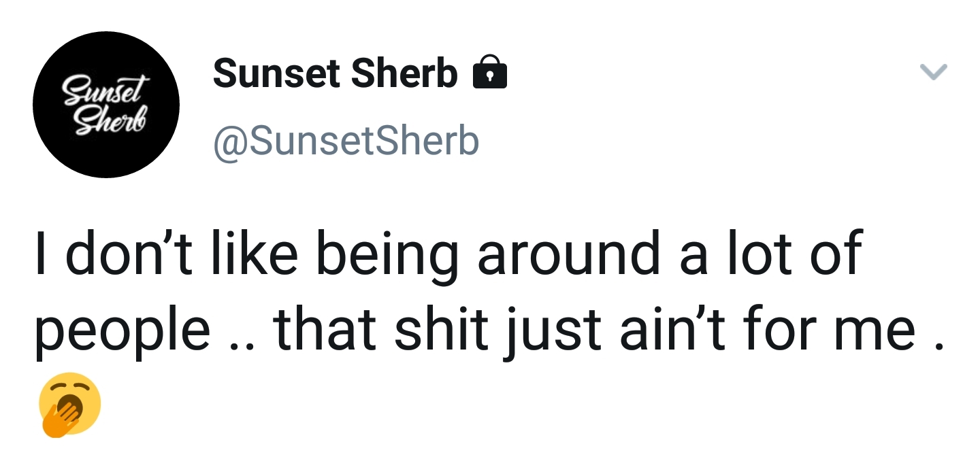980x459 pixels.
Task: Click the Sunset Sherb display name
Action: [x=335, y=73]
